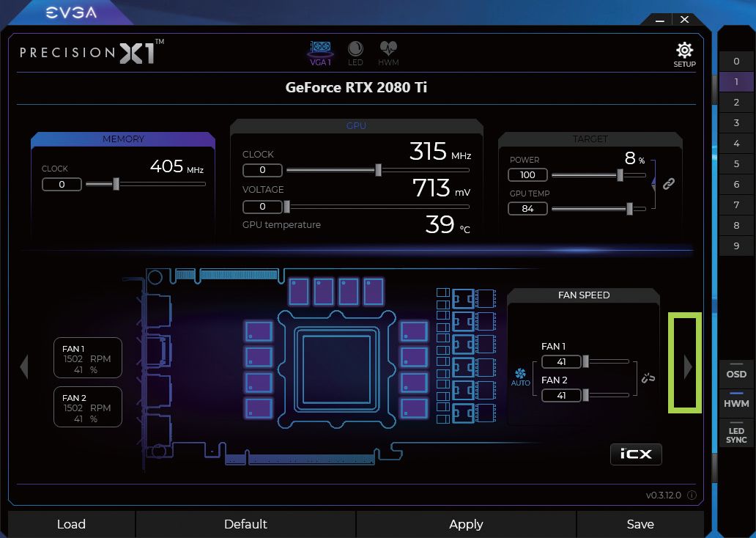The image size is (756, 538).
Task: Click the power target input showing 100
Action: click(527, 174)
